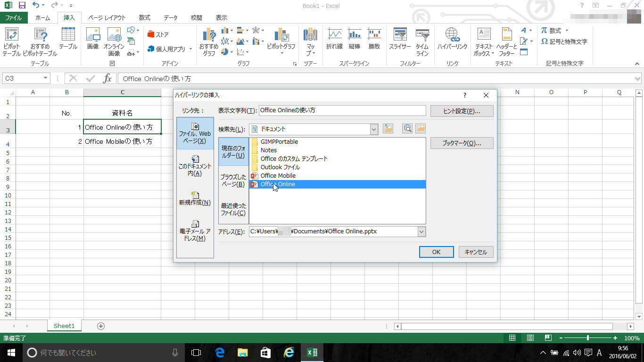Image resolution: width=644 pixels, height=362 pixels.
Task: Click the browse the Web icon in dialog
Action: 407,129
